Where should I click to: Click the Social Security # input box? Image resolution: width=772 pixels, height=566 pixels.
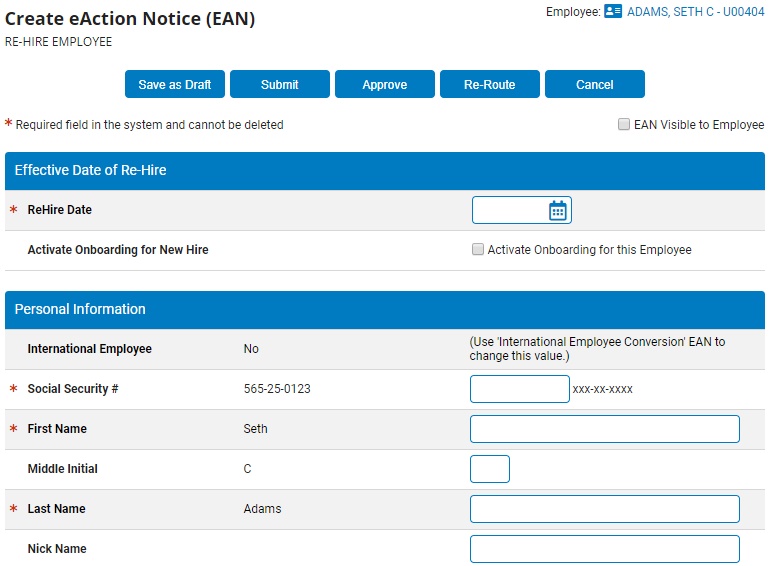coord(519,389)
